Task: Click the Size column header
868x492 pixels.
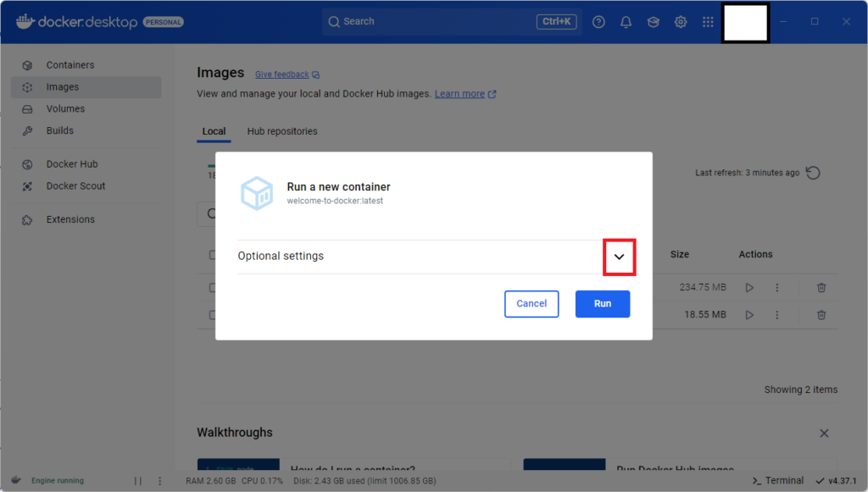Action: click(x=680, y=254)
